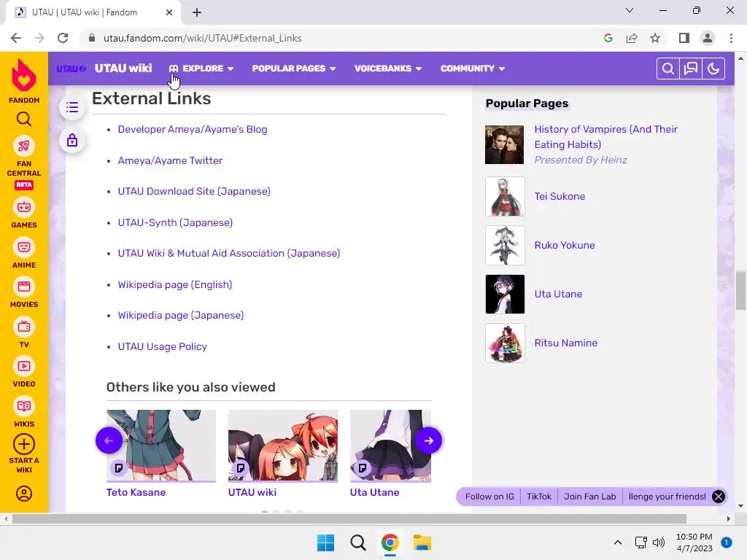Open Teto Kasane recommended card

click(161, 454)
